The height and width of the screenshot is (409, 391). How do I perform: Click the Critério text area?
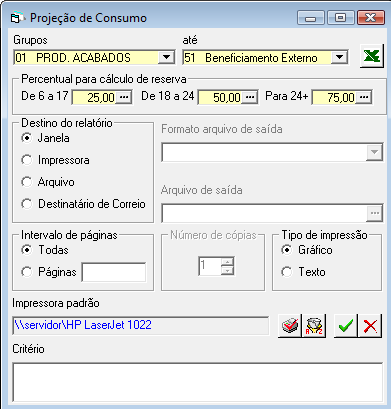(x=198, y=382)
